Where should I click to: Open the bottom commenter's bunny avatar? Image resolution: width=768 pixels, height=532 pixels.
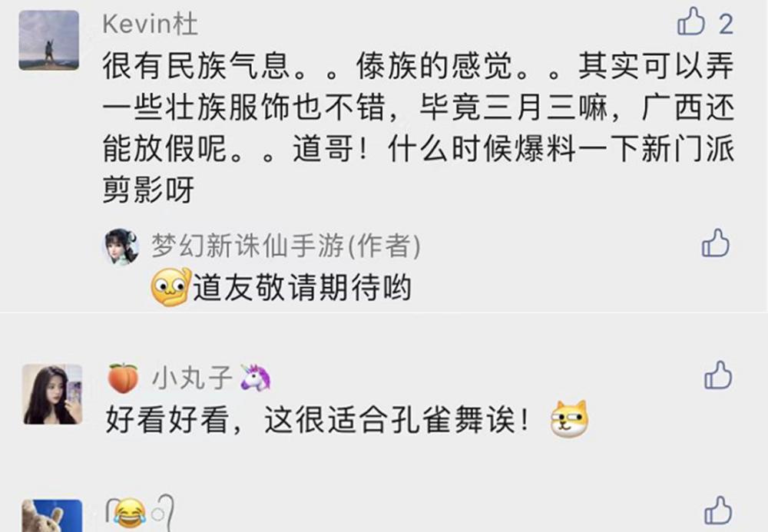click(x=52, y=516)
